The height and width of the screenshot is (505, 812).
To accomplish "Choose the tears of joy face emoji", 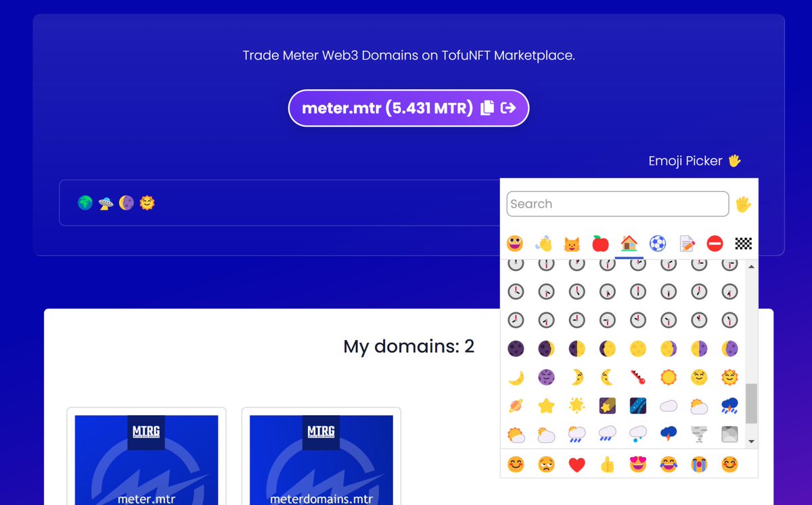I will pyautogui.click(x=669, y=465).
